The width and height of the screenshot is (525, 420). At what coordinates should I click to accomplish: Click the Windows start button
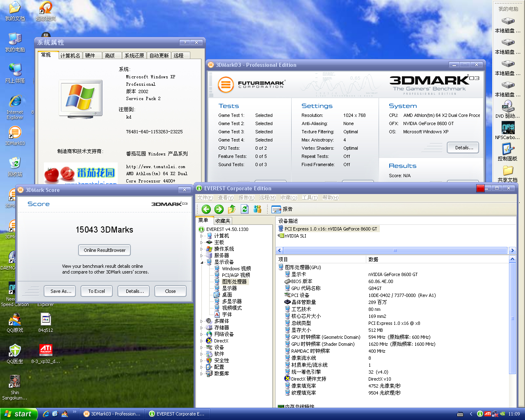[19, 414]
